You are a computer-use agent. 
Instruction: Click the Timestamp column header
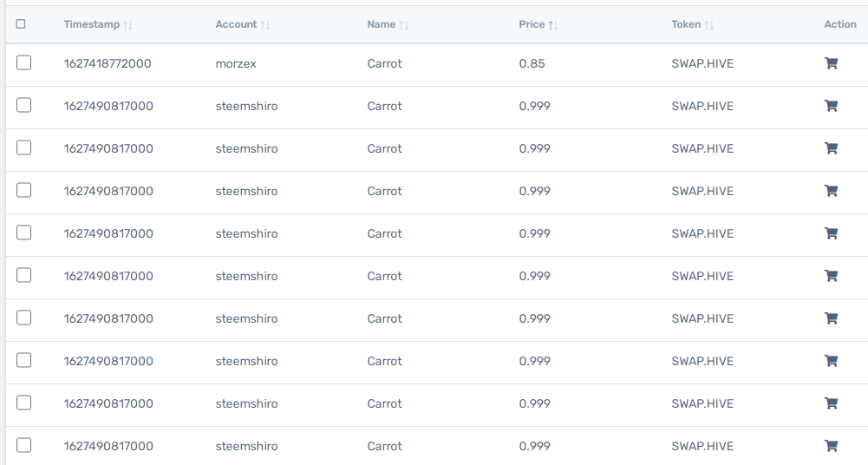(91, 24)
